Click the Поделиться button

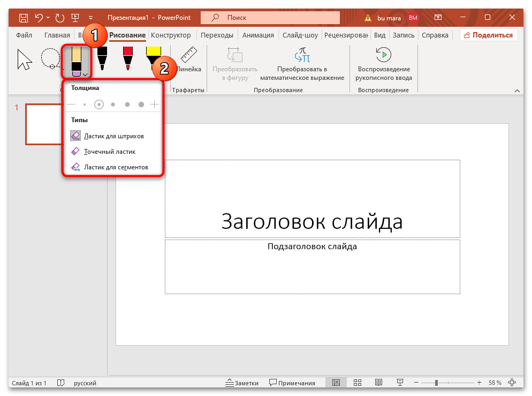pyautogui.click(x=489, y=34)
